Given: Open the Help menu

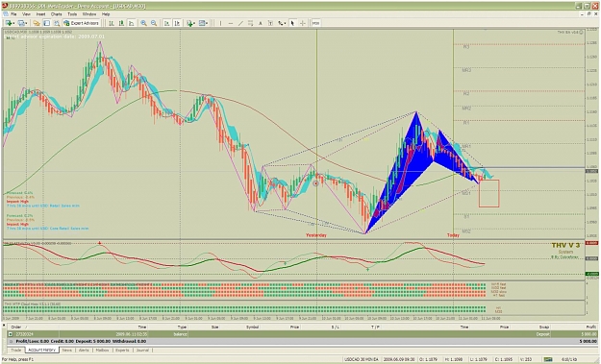Looking at the screenshot, I should click(106, 13).
